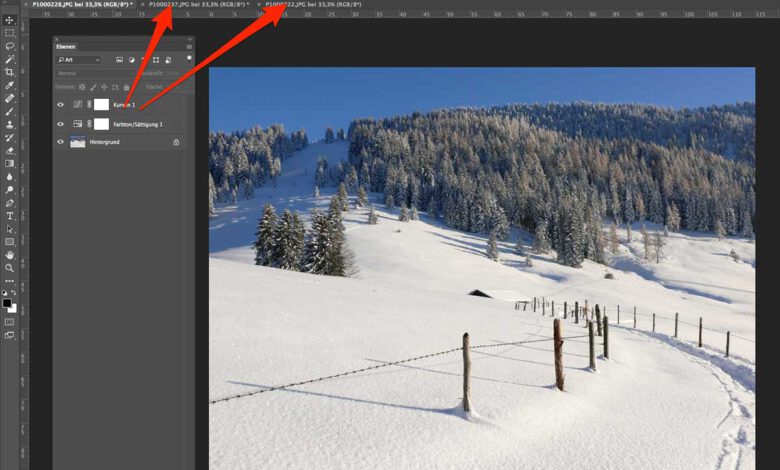Lock layer position
The image size is (780, 470).
[104, 87]
